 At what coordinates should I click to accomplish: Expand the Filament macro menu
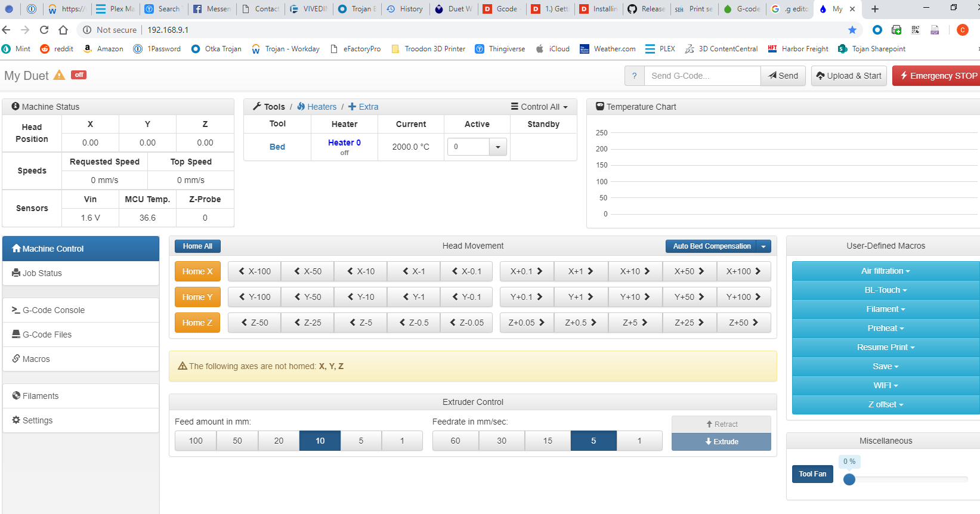[886, 309]
